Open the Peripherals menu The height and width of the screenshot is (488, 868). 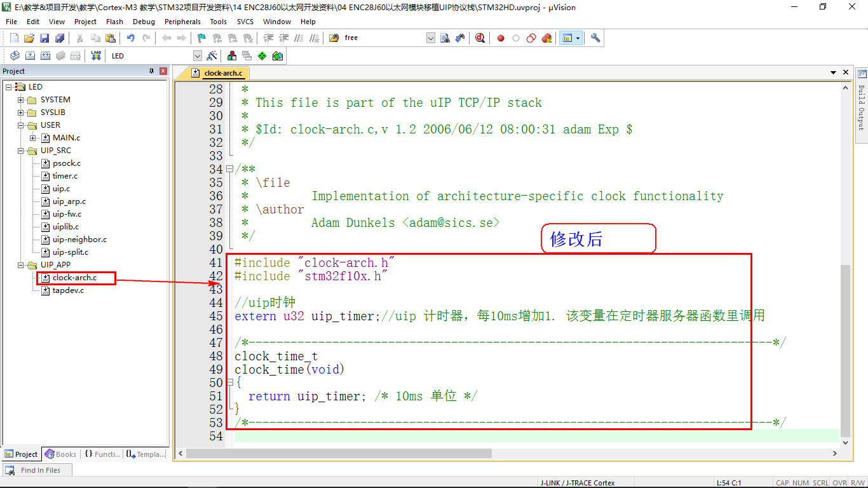182,22
